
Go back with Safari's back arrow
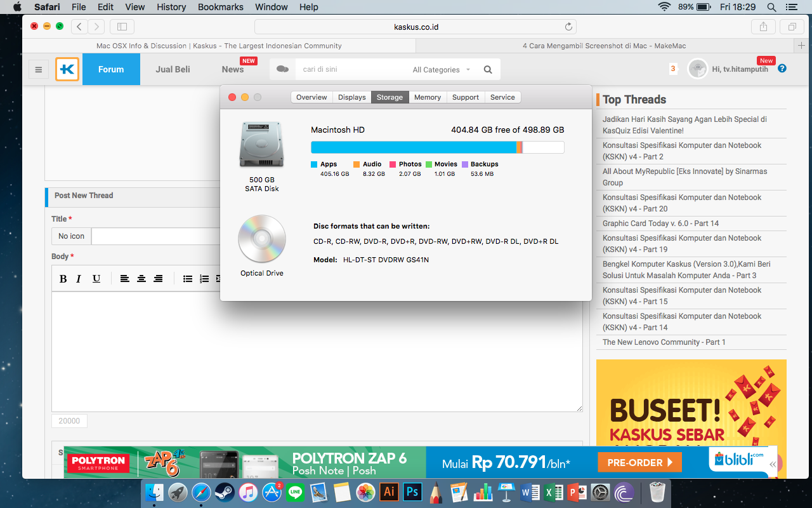click(x=79, y=27)
